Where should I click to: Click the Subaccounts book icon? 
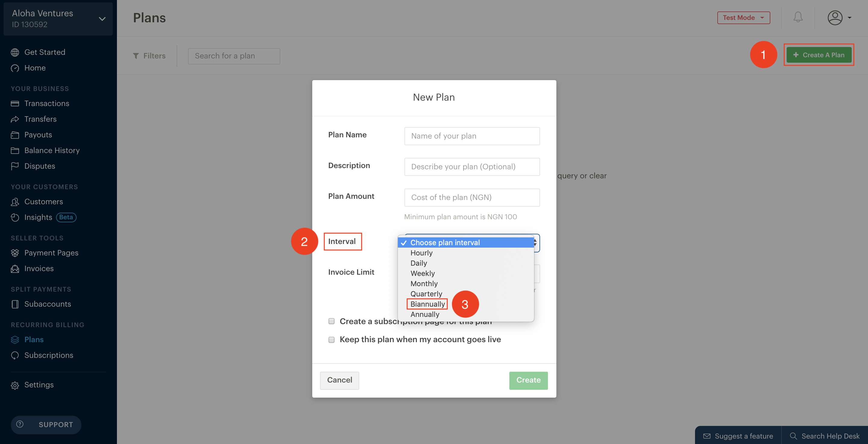(15, 304)
